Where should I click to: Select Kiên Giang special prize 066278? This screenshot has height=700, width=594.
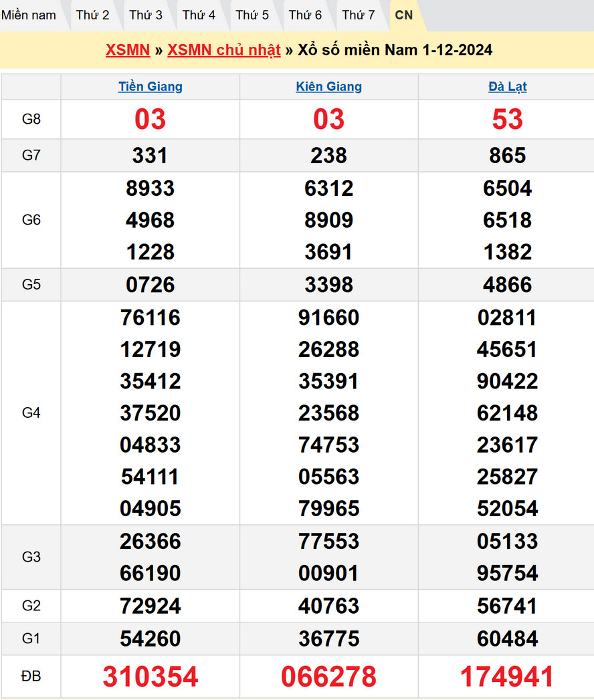[329, 677]
